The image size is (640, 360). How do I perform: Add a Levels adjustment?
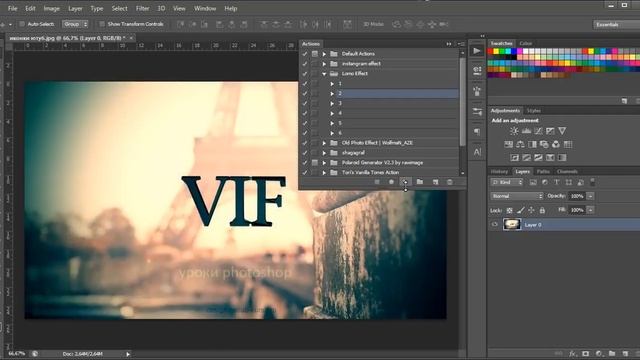(x=527, y=131)
